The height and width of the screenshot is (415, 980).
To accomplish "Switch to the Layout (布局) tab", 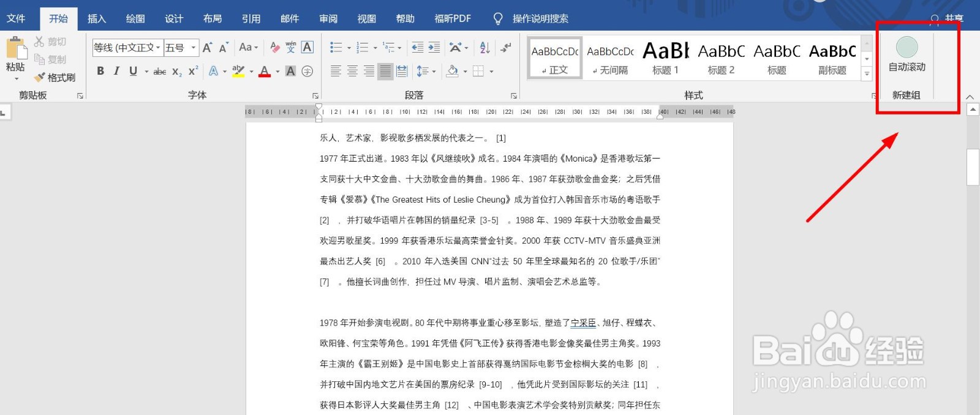I will pos(213,19).
